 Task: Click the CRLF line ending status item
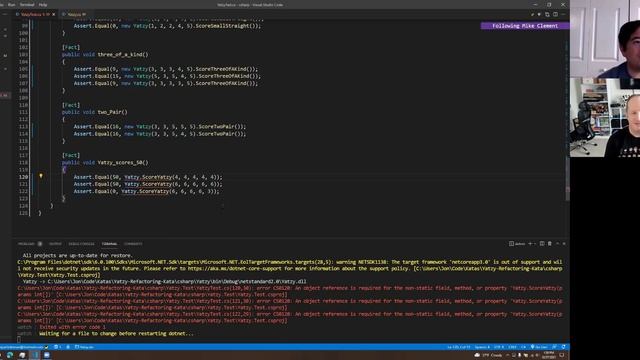click(x=512, y=347)
